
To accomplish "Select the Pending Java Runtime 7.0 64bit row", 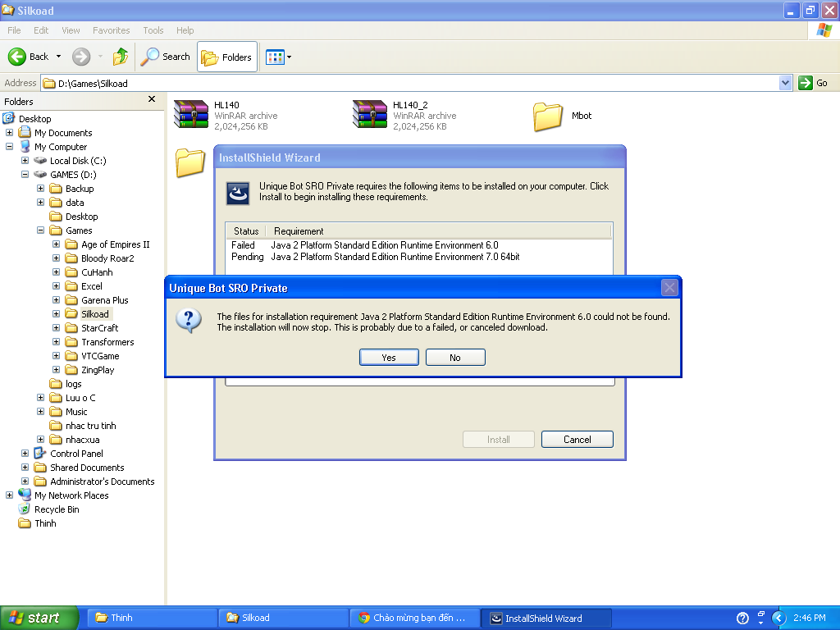I will click(419, 257).
